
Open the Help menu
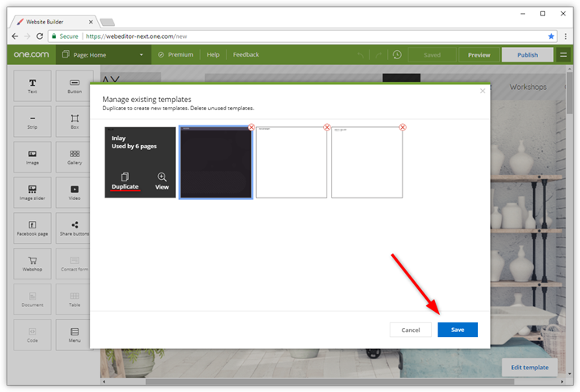point(213,55)
